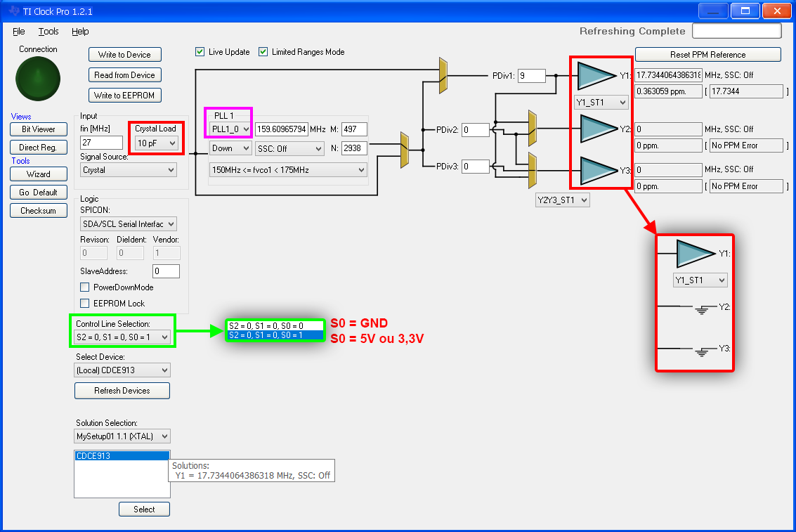The image size is (796, 532).
Task: Launch the Wizard tool
Action: pyautogui.click(x=39, y=174)
